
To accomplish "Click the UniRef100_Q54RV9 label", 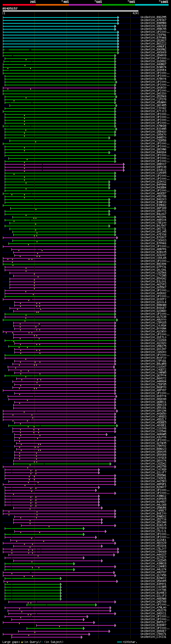I will (153, 56).
